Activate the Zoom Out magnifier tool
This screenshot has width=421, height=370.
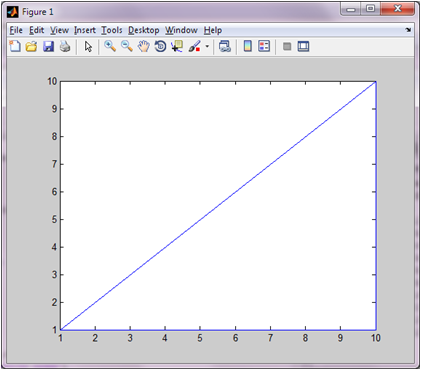click(x=127, y=46)
